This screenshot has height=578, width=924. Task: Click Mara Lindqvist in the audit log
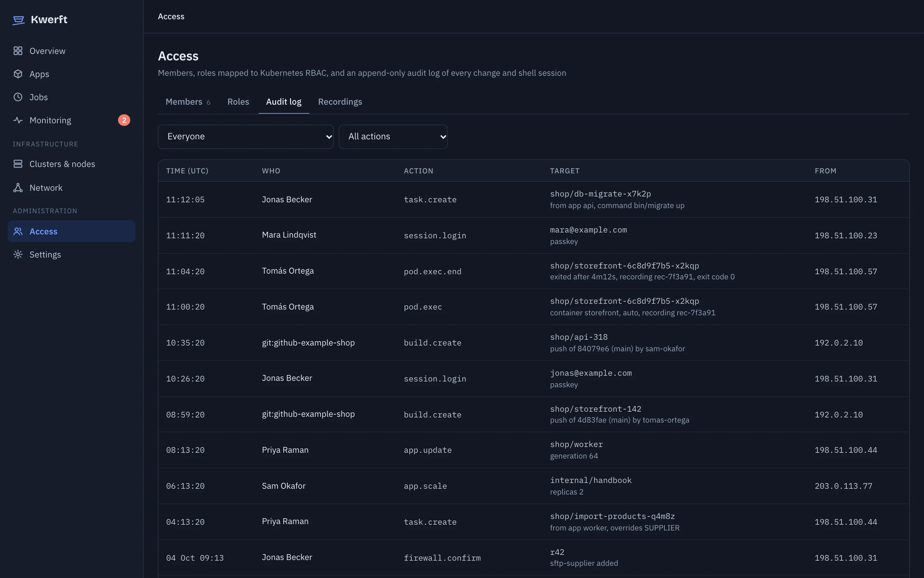click(x=289, y=235)
